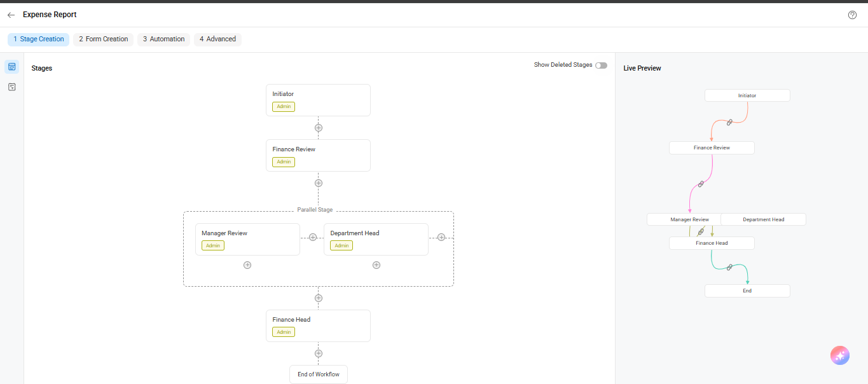The image size is (868, 384).
Task: Add stage below Finance Head plus icon
Action: tap(319, 353)
